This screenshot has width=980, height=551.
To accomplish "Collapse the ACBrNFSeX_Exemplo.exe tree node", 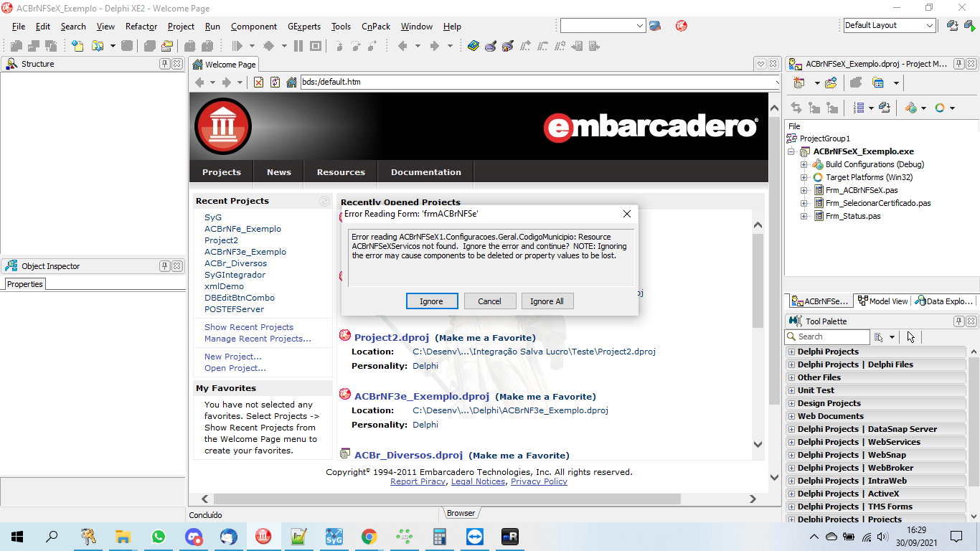I will click(x=792, y=152).
